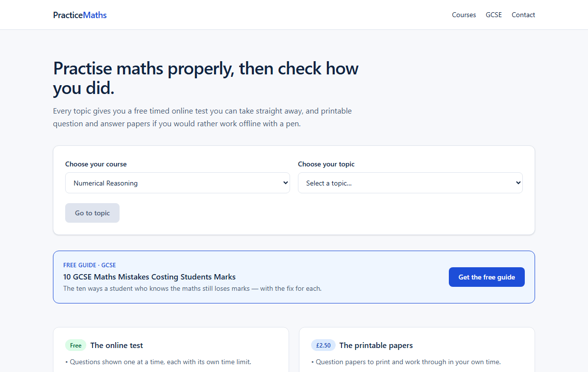Click the Choose your topic label
The height and width of the screenshot is (372, 588).
tap(326, 164)
